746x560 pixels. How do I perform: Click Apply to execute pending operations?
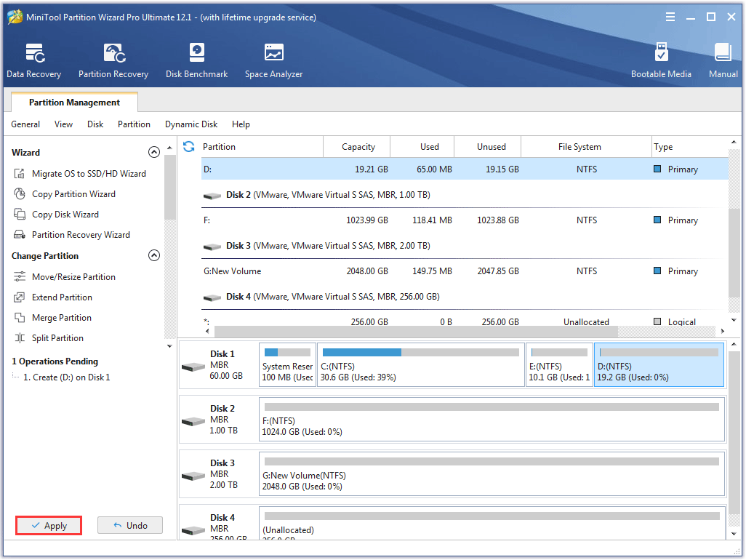[x=49, y=525]
